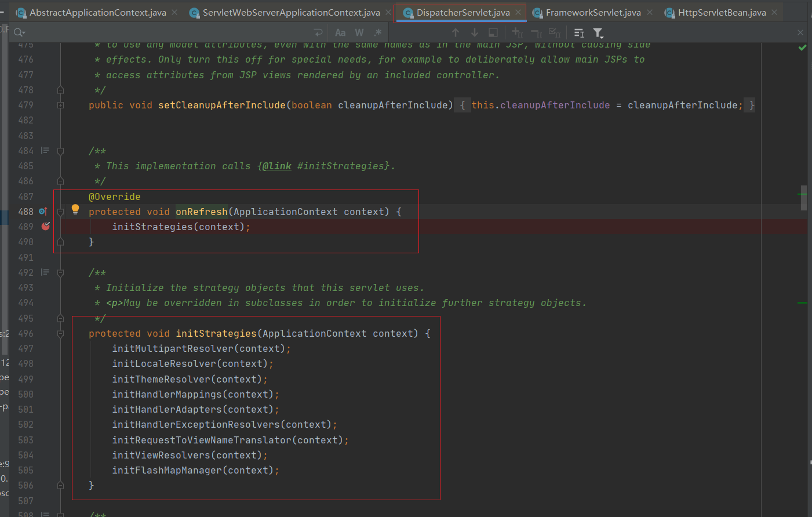Viewport: 812px width, 517px height.
Task: Click the new line search icon
Action: pos(318,32)
